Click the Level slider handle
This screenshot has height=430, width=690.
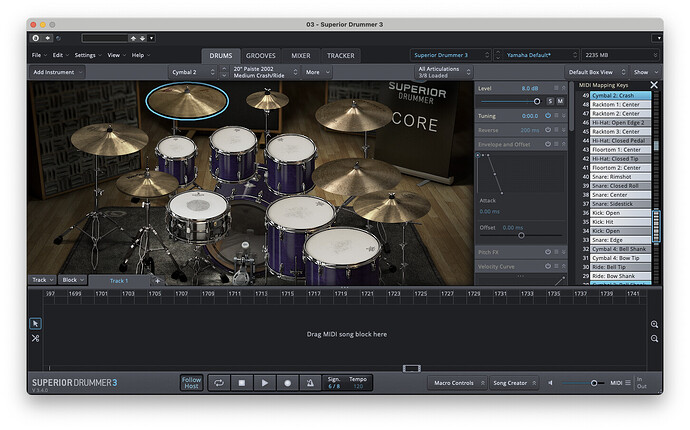pos(537,101)
